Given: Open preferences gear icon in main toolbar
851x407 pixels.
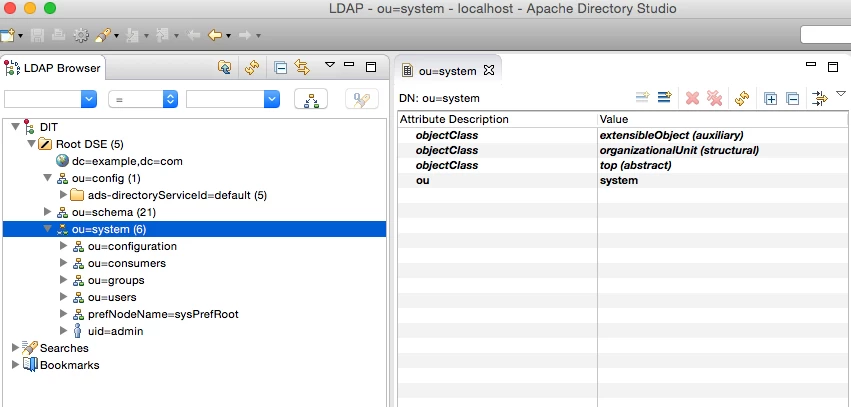Looking at the screenshot, I should [81, 35].
